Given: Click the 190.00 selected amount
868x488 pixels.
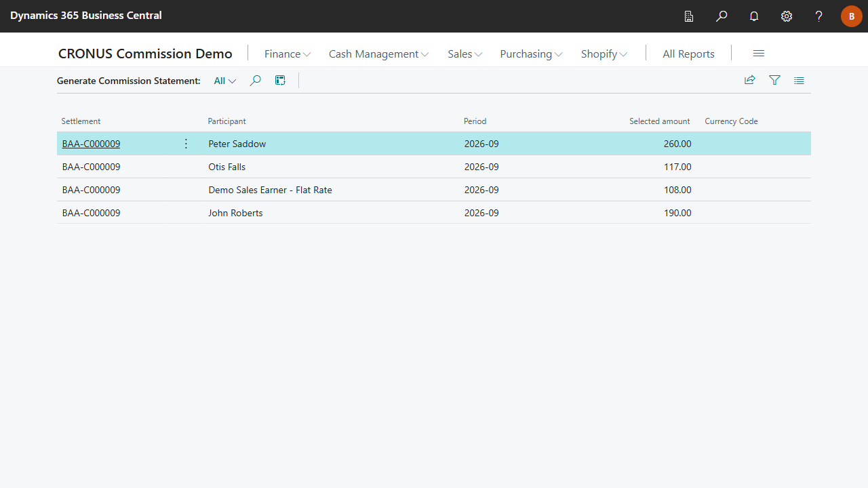Looking at the screenshot, I should [677, 213].
